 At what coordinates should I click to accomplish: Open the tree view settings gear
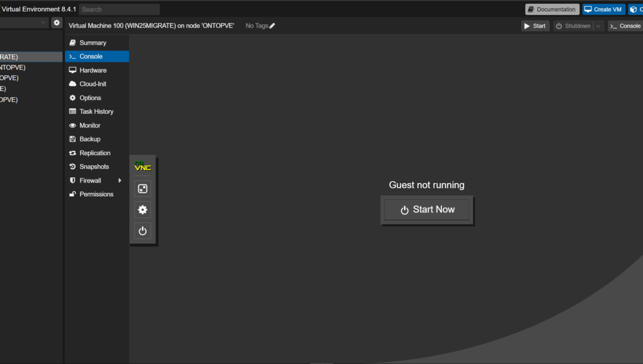tap(57, 23)
